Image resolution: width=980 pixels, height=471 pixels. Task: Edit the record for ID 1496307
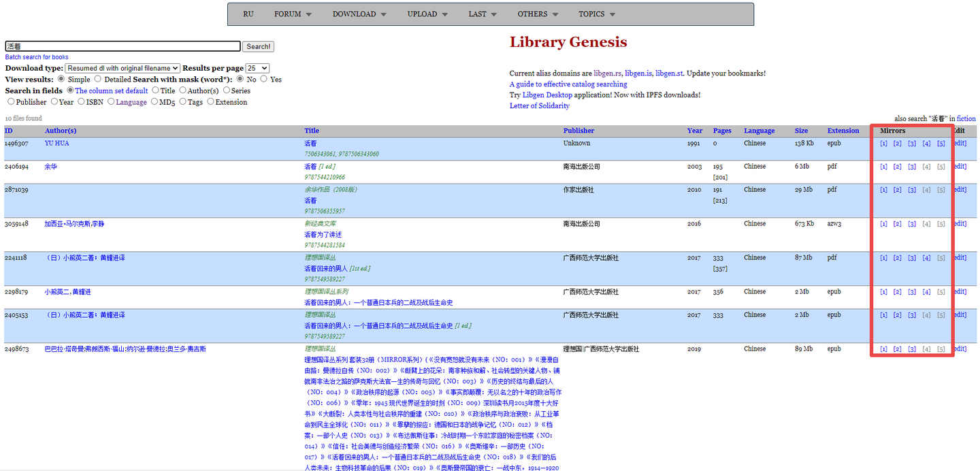click(959, 144)
